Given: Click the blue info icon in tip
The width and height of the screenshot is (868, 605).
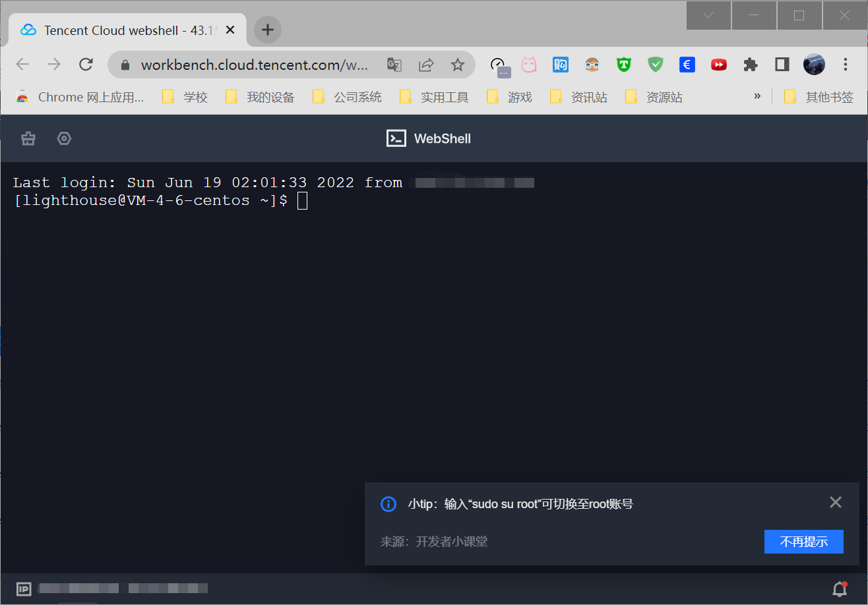Looking at the screenshot, I should pyautogui.click(x=388, y=504).
